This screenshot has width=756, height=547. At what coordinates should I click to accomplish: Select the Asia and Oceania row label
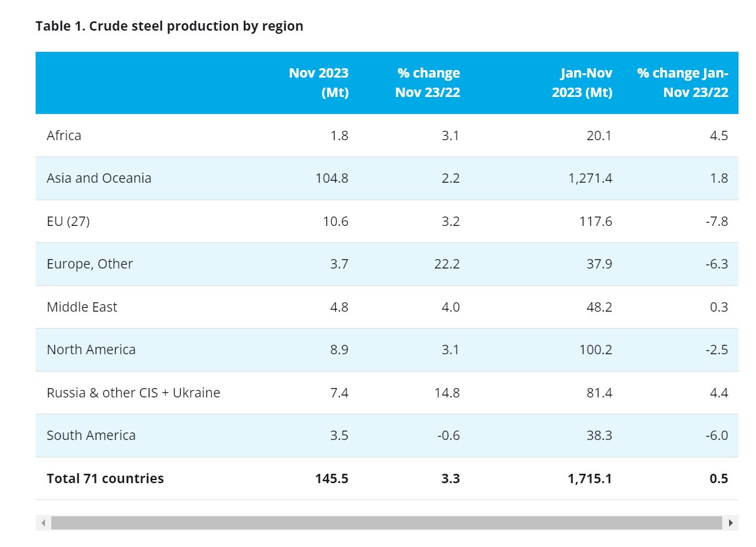99,178
